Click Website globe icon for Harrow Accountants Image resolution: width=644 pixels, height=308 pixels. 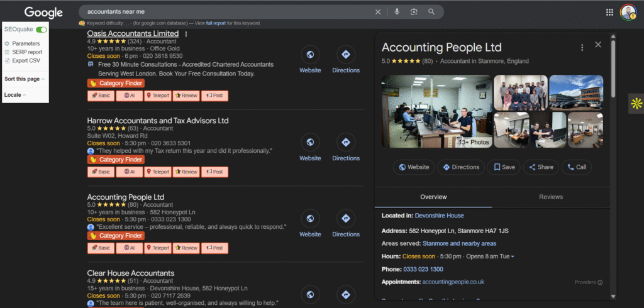[310, 143]
